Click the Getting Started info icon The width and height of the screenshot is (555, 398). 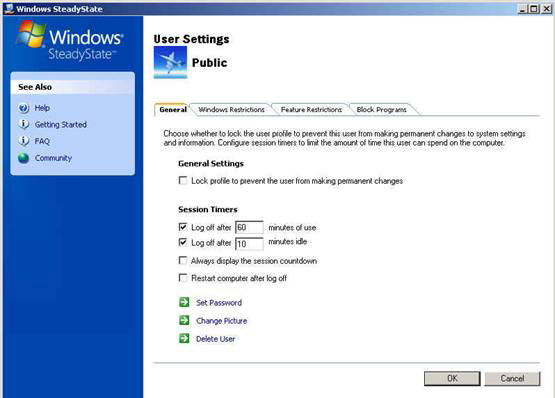click(24, 124)
